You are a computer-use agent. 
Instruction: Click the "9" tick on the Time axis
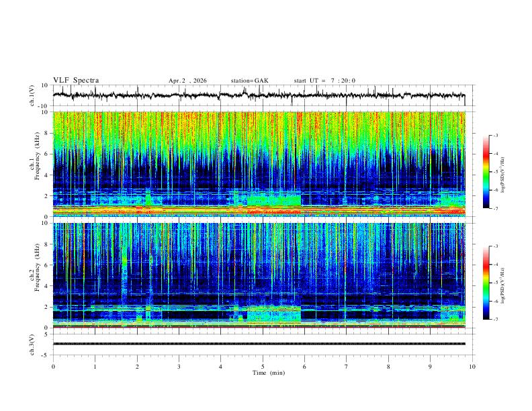pyautogui.click(x=430, y=367)
